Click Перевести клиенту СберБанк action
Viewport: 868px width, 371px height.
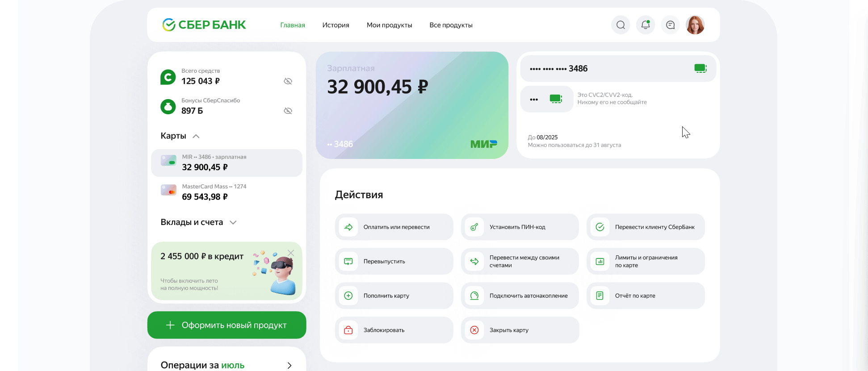click(x=646, y=227)
